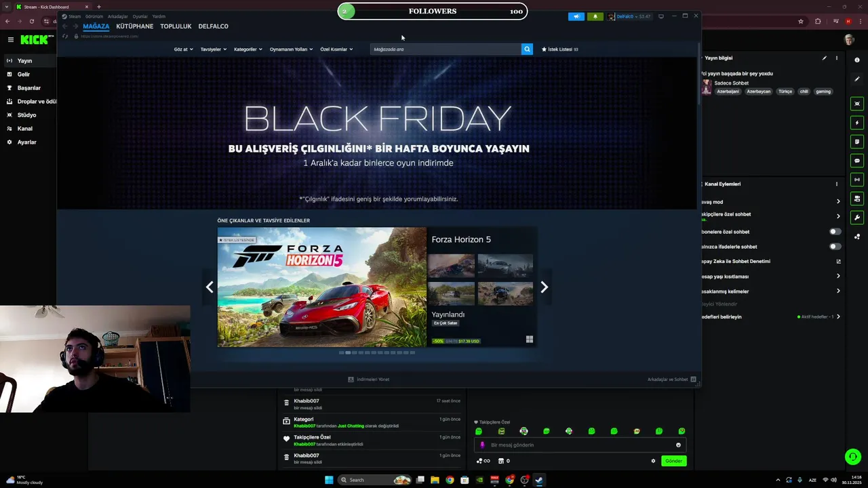
Task: Open Google Chrome from the taskbar
Action: [450, 480]
